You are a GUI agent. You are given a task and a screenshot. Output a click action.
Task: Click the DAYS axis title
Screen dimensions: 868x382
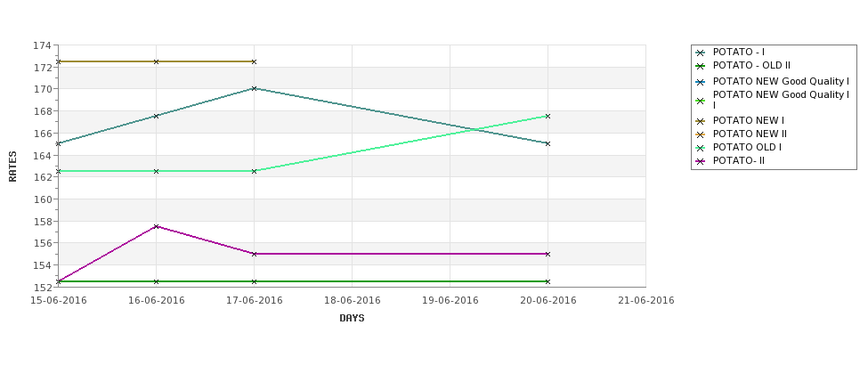pyautogui.click(x=352, y=319)
